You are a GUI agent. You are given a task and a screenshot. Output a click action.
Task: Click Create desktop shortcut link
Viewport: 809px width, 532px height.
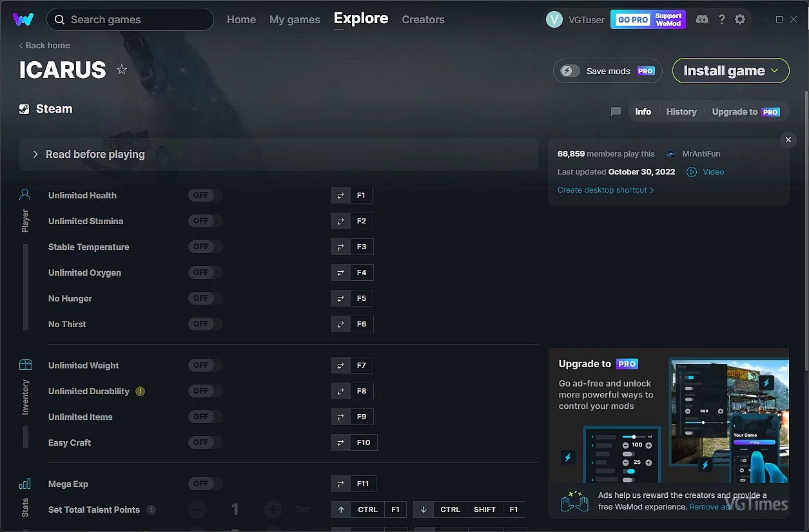(606, 190)
